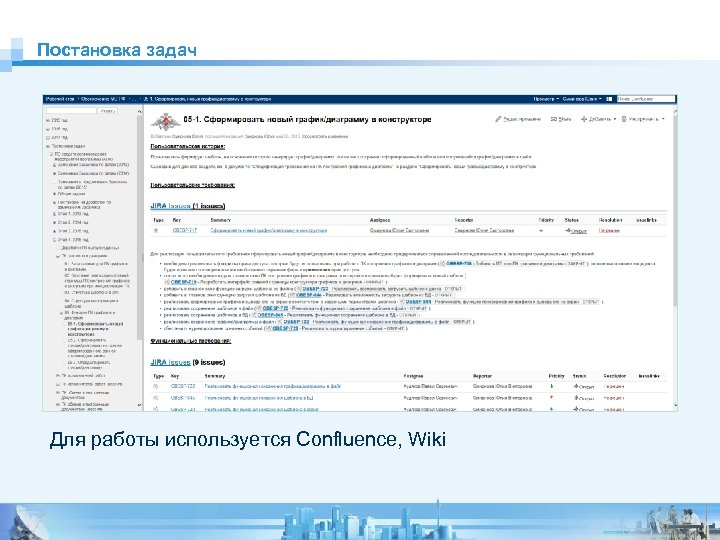The image size is (720, 540).
Task: Open the Просмотр dropdown in the top bar
Action: point(546,99)
